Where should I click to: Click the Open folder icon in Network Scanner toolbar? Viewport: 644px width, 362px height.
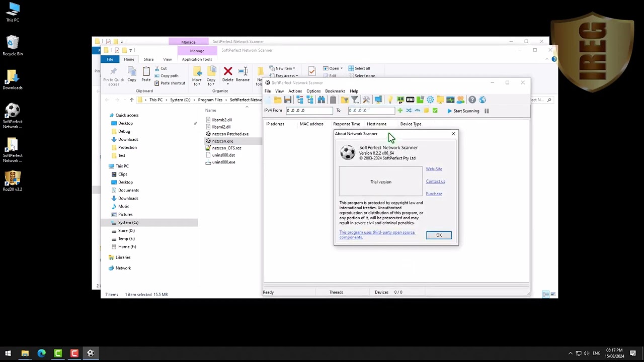pyautogui.click(x=278, y=100)
